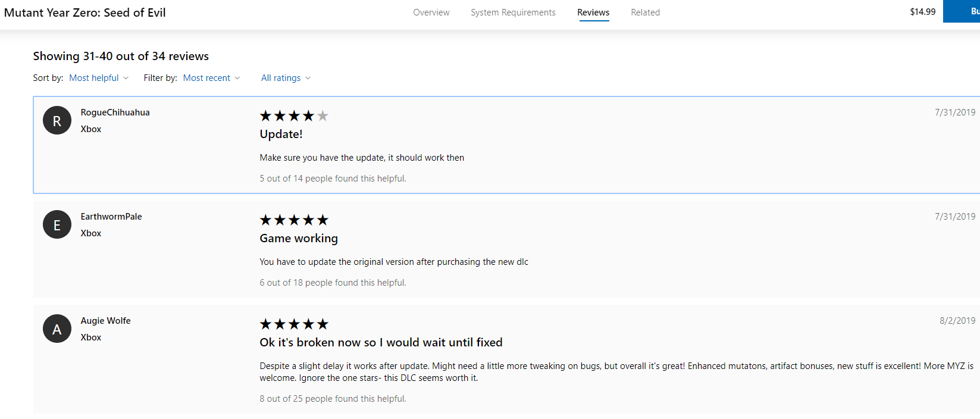This screenshot has height=419, width=980.
Task: Click the Game working review heading
Action: pos(299,239)
